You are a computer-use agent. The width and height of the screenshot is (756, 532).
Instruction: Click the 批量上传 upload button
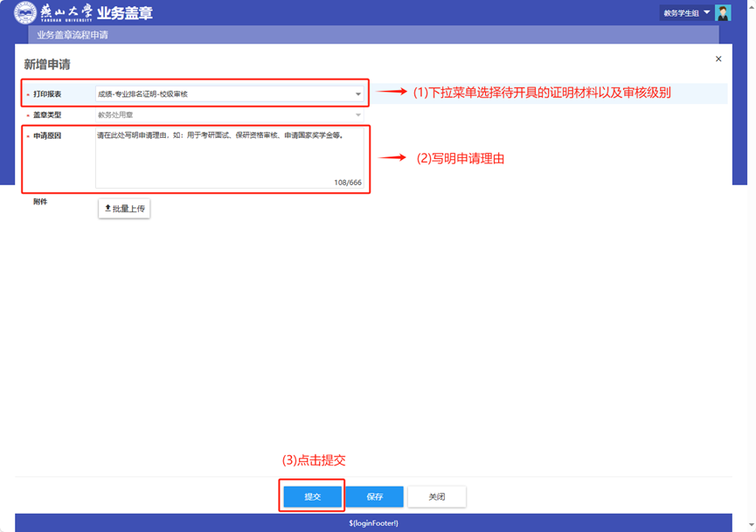point(124,209)
